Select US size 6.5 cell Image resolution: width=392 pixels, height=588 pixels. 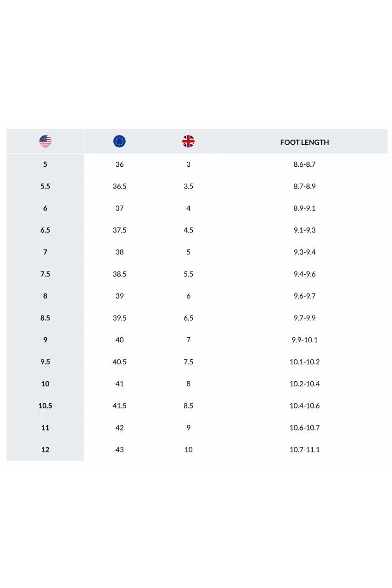pyautogui.click(x=45, y=230)
